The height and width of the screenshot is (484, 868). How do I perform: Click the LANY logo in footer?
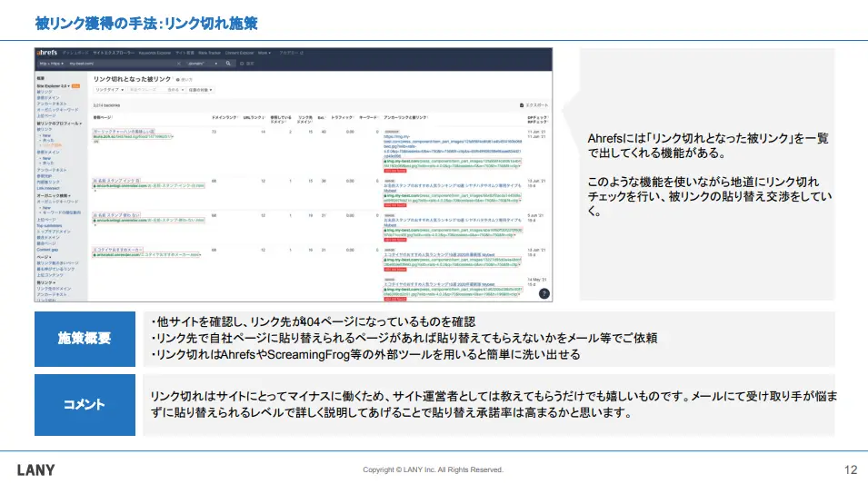click(36, 470)
